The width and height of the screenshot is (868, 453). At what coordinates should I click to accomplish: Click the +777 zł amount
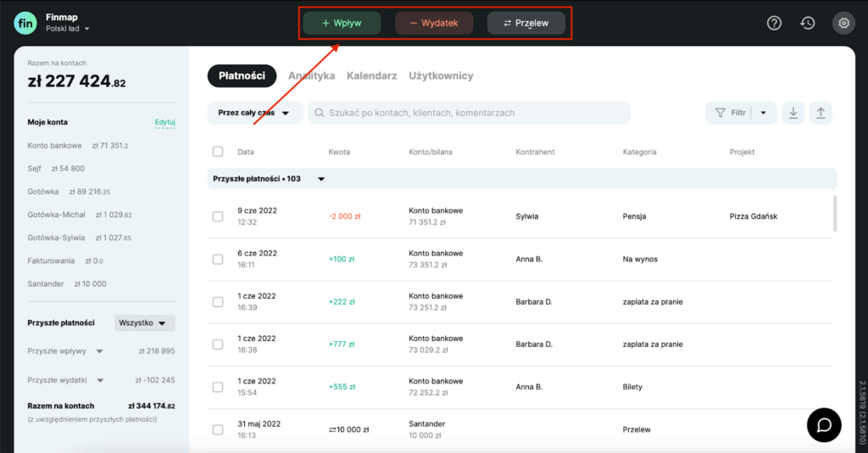342,344
